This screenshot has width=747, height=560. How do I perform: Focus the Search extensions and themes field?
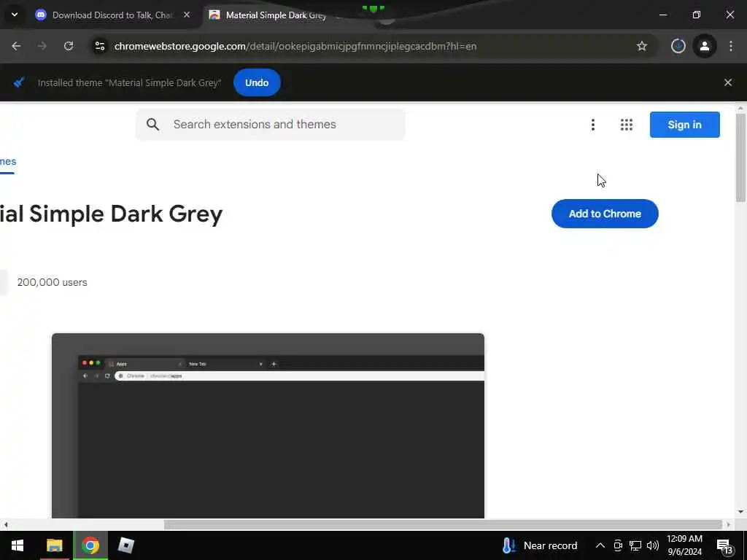click(x=271, y=125)
